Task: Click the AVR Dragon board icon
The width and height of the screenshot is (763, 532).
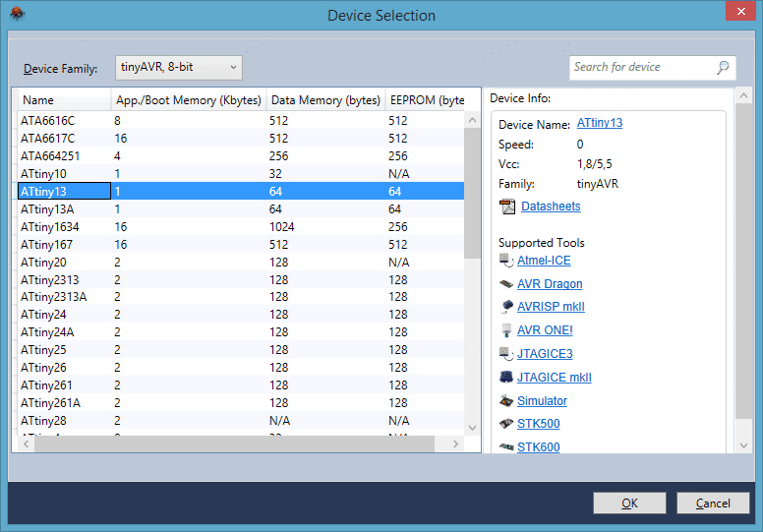Action: point(506,284)
